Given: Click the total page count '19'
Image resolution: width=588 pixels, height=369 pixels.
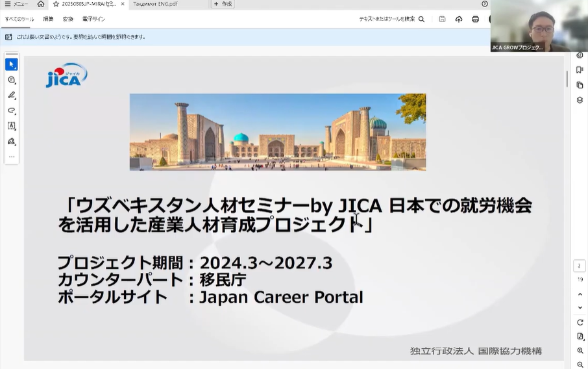Looking at the screenshot, I should (580, 279).
